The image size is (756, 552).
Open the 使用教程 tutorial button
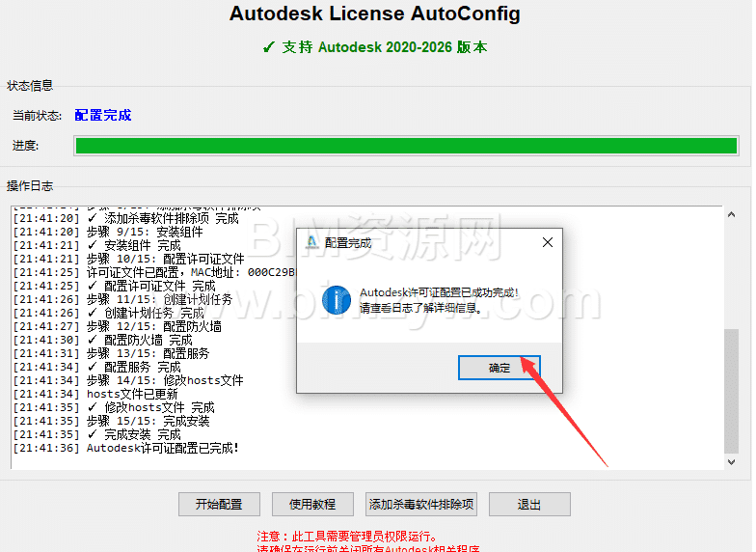pos(311,504)
